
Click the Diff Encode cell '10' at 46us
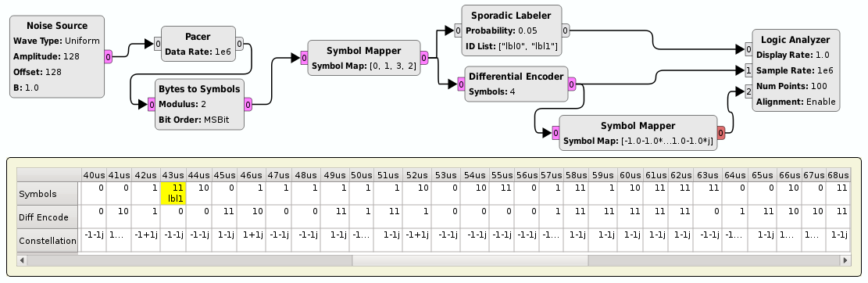pyautogui.click(x=252, y=217)
